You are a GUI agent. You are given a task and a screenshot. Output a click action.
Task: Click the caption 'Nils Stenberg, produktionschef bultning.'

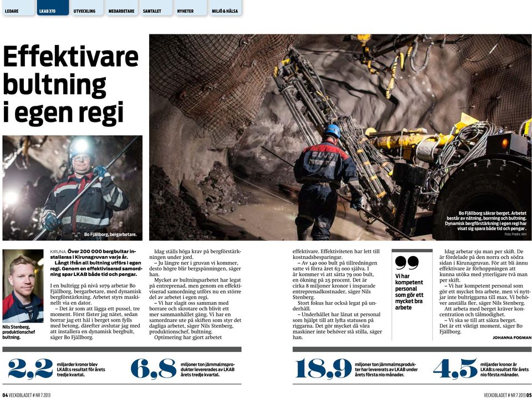[x=19, y=332]
